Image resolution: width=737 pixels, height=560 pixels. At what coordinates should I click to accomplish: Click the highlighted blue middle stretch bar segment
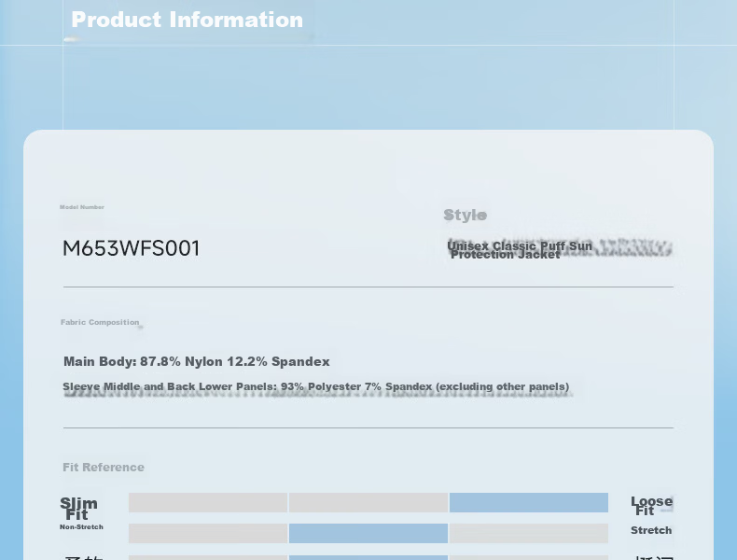click(368, 533)
